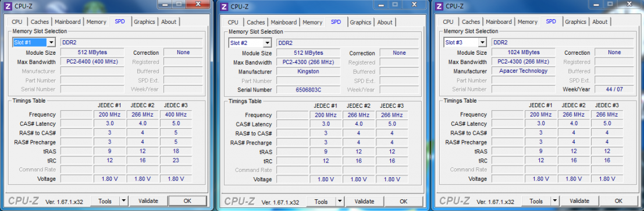This screenshot has width=644, height=211.
Task: Click PC2-6400 (400 MHz) bandwidth field
Action: click(x=92, y=62)
